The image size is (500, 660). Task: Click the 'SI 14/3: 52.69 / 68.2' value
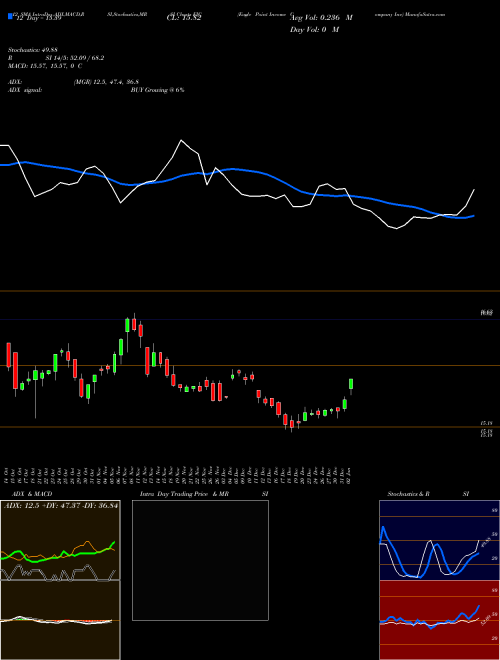[x=75, y=58]
